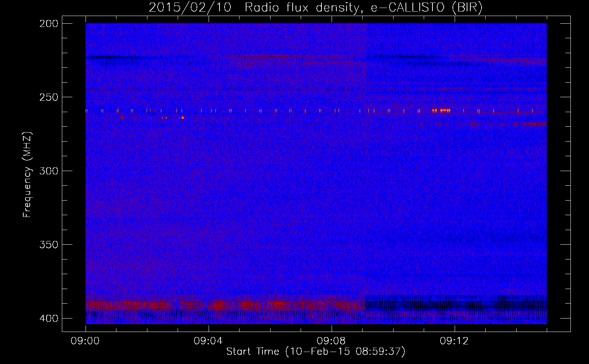Click the 'Start Time (10-Feb-15 08:59:37)' label
This screenshot has height=364, width=589.
pyautogui.click(x=316, y=352)
